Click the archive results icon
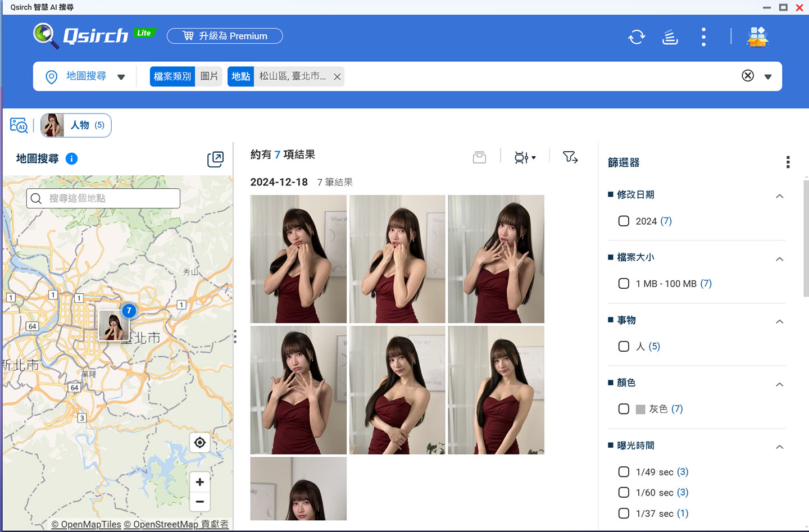 [479, 157]
